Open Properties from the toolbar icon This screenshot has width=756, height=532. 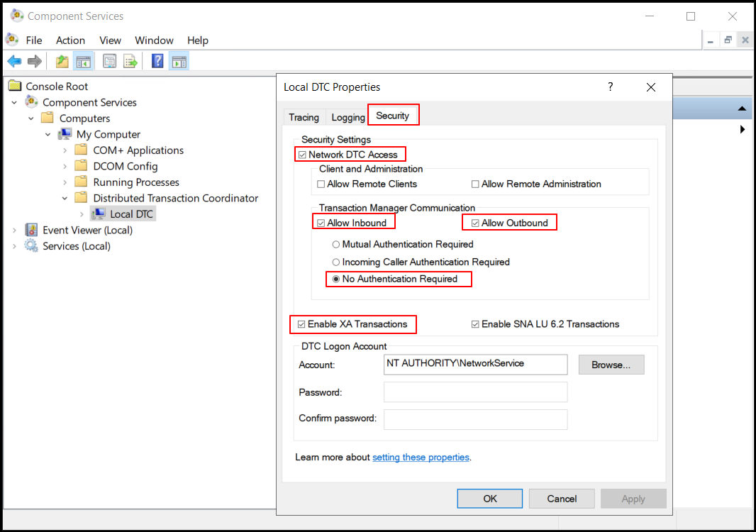coord(109,62)
